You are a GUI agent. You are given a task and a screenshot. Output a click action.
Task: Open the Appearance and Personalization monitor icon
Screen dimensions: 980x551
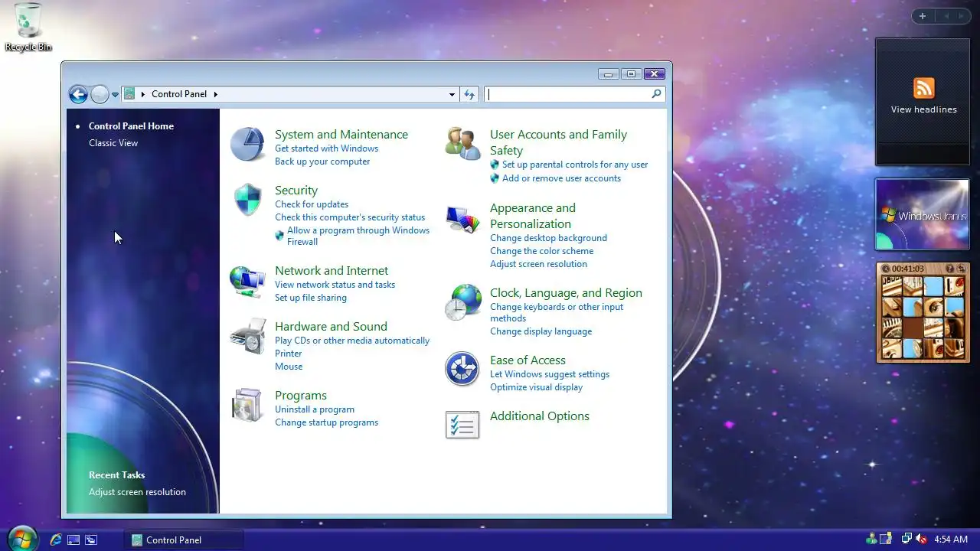pyautogui.click(x=462, y=220)
